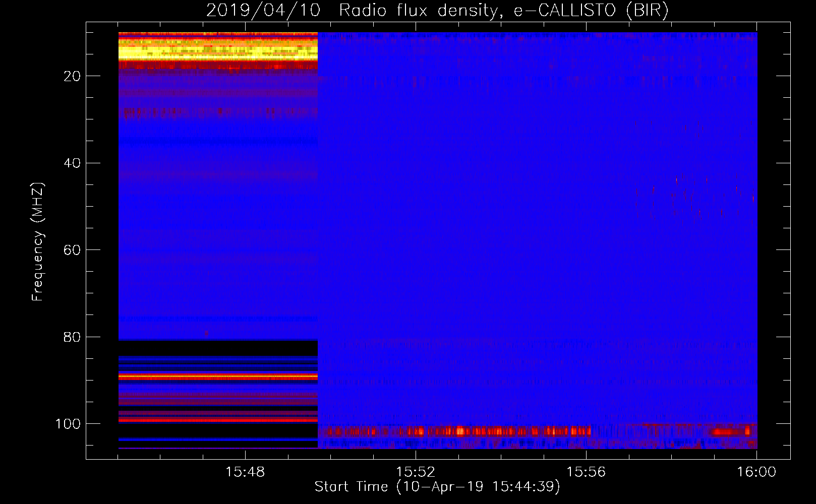The width and height of the screenshot is (816, 504).
Task: Click the y-axis tick label "60"
Action: tap(72, 250)
